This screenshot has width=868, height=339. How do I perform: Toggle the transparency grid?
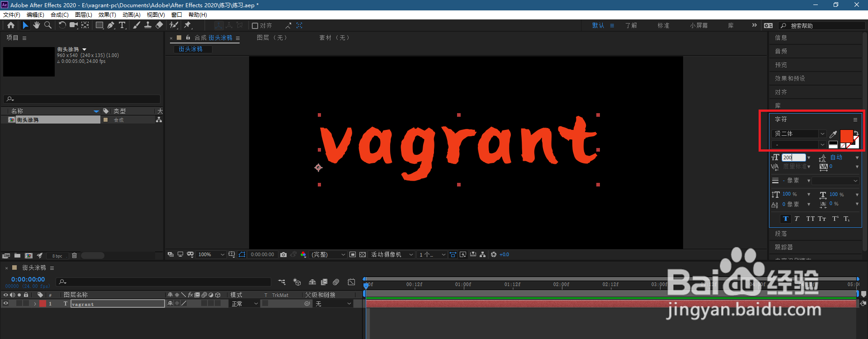pos(363,255)
